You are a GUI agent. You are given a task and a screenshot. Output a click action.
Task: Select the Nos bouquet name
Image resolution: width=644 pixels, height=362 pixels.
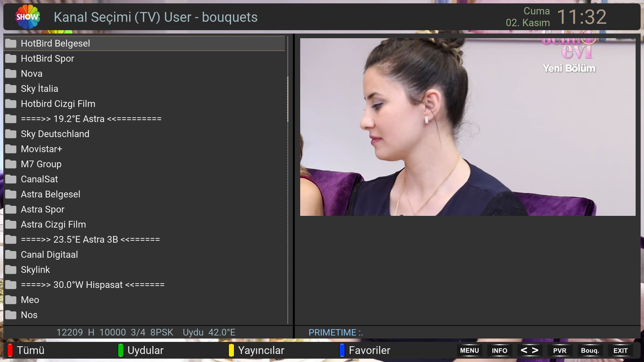pos(29,315)
